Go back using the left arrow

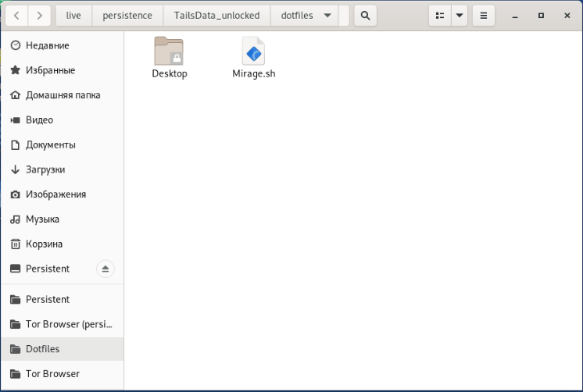click(x=17, y=16)
